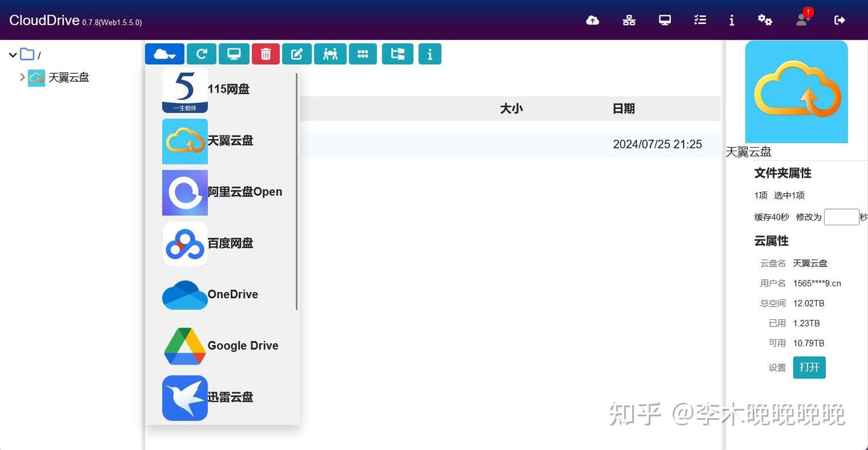
Task: Click the refresh icon in the toolbar
Action: (x=201, y=54)
